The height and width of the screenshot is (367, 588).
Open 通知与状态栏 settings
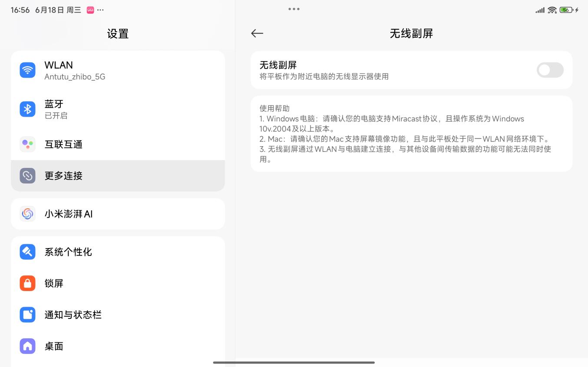pos(118,315)
